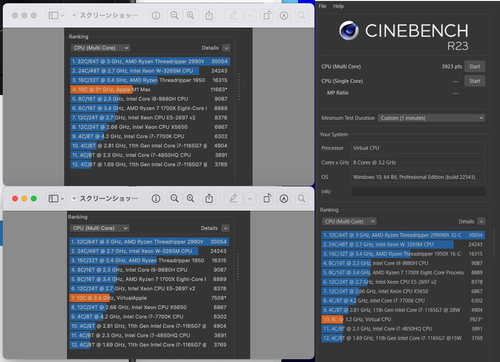The height and width of the screenshot is (362, 500).
Task: Click the 3923 pts multi core score
Action: 452,67
